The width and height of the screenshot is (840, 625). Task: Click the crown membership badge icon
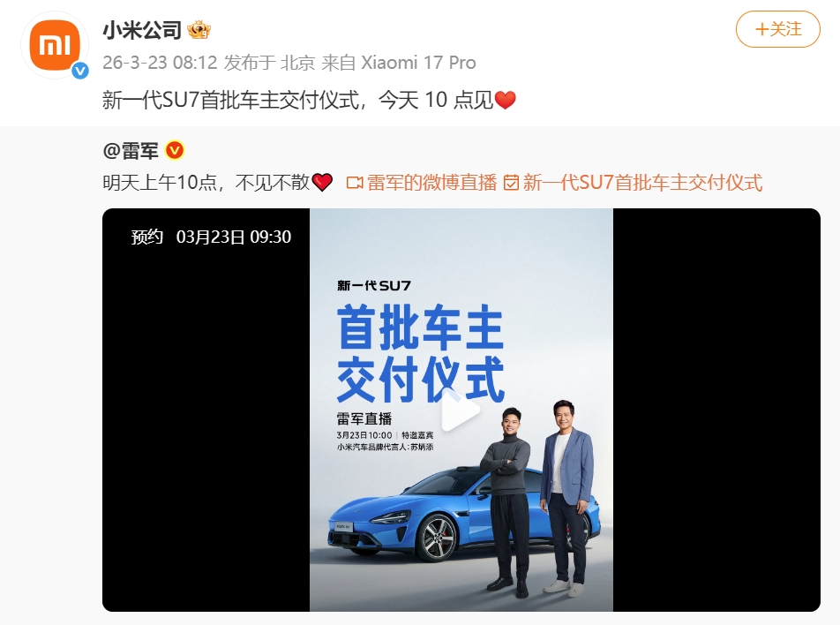[199, 30]
